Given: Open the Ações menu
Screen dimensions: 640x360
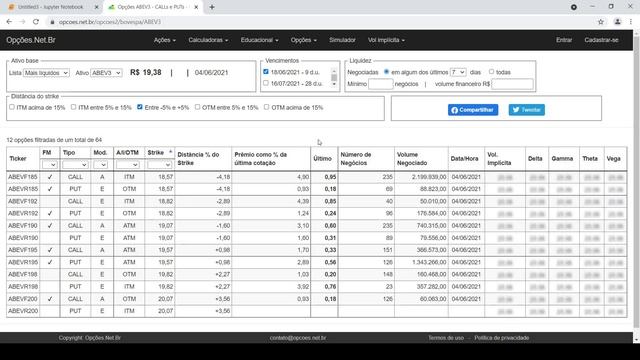Looking at the screenshot, I should [x=164, y=40].
